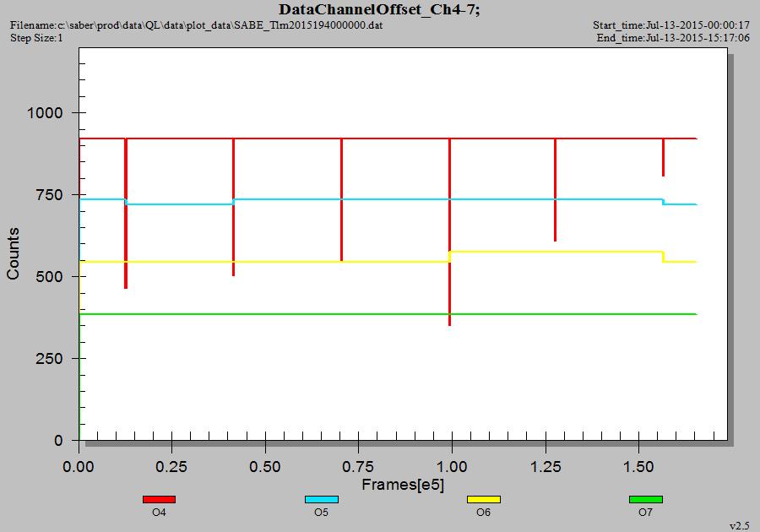Click the red O4 spike near frame 1.00

pos(450,232)
